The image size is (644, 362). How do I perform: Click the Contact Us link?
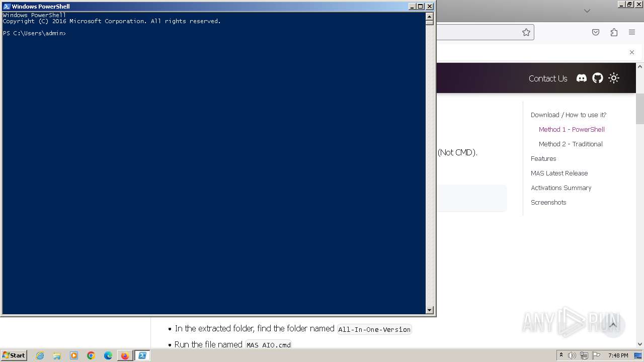click(x=547, y=78)
